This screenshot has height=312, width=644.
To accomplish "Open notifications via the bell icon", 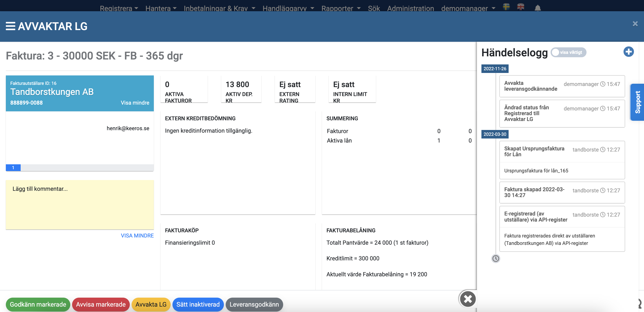I will [538, 8].
